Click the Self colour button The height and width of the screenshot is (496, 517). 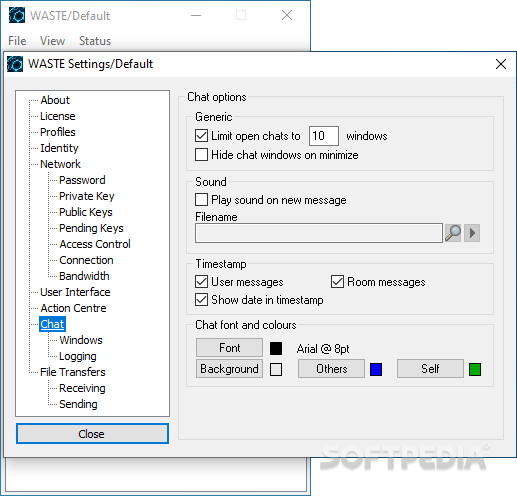[430, 369]
